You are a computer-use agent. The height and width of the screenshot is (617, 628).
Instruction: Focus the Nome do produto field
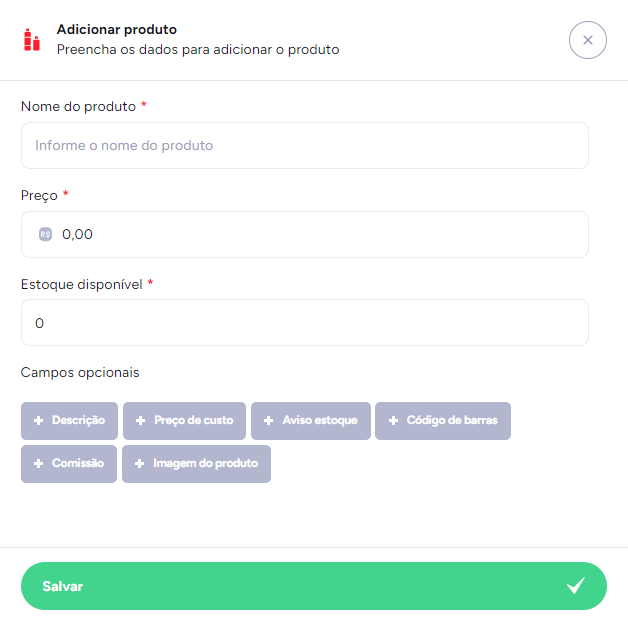304,146
